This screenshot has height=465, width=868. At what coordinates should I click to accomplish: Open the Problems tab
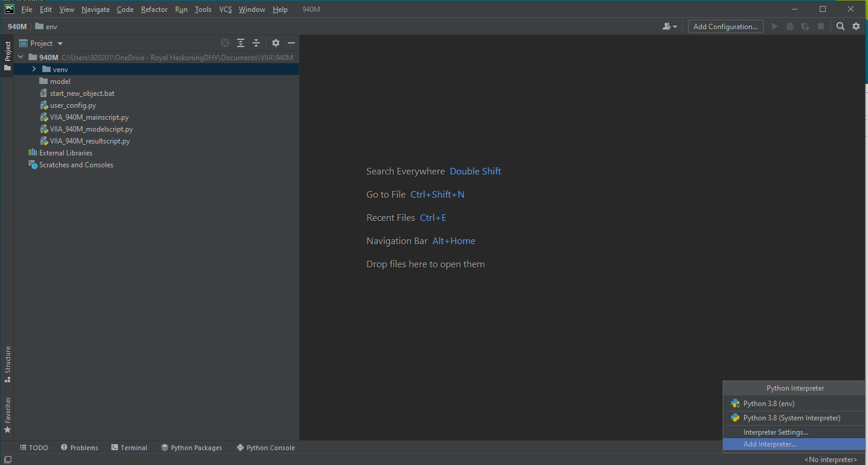point(79,448)
